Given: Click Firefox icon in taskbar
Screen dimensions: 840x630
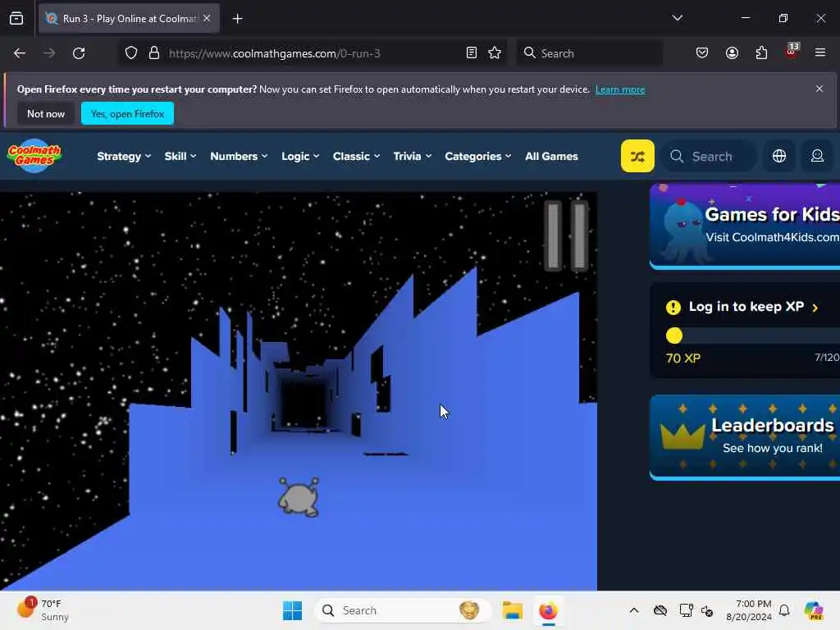Looking at the screenshot, I should coord(548,610).
